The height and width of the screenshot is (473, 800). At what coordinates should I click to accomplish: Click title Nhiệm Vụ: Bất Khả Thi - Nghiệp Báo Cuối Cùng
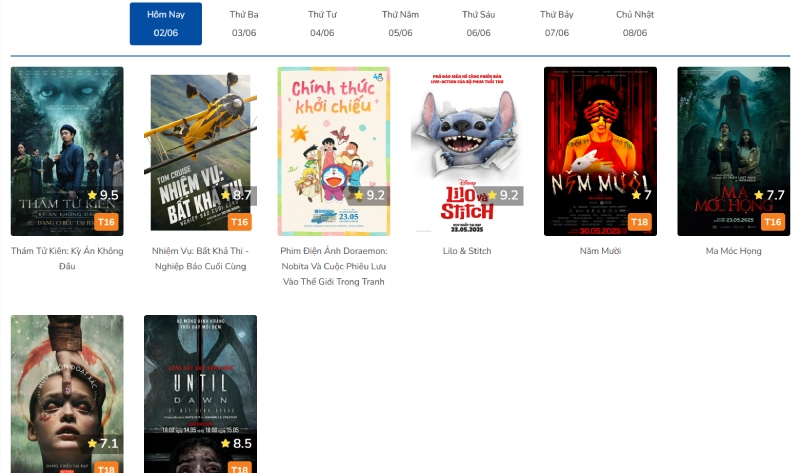point(201,258)
